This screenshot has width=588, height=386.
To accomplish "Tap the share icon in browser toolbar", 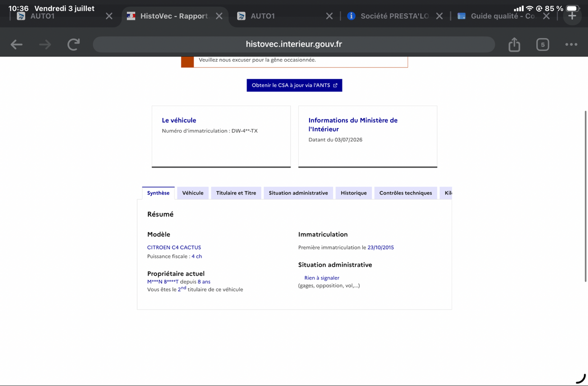I will (514, 45).
